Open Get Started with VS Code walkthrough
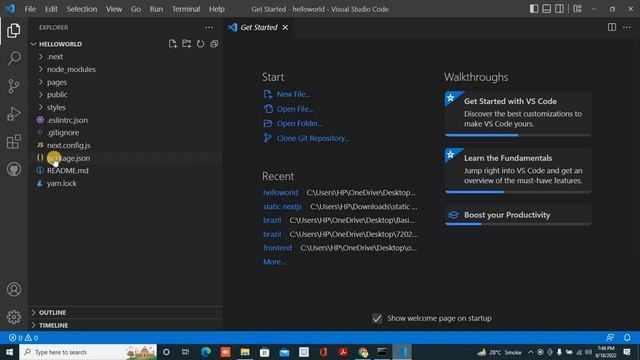 (518, 113)
